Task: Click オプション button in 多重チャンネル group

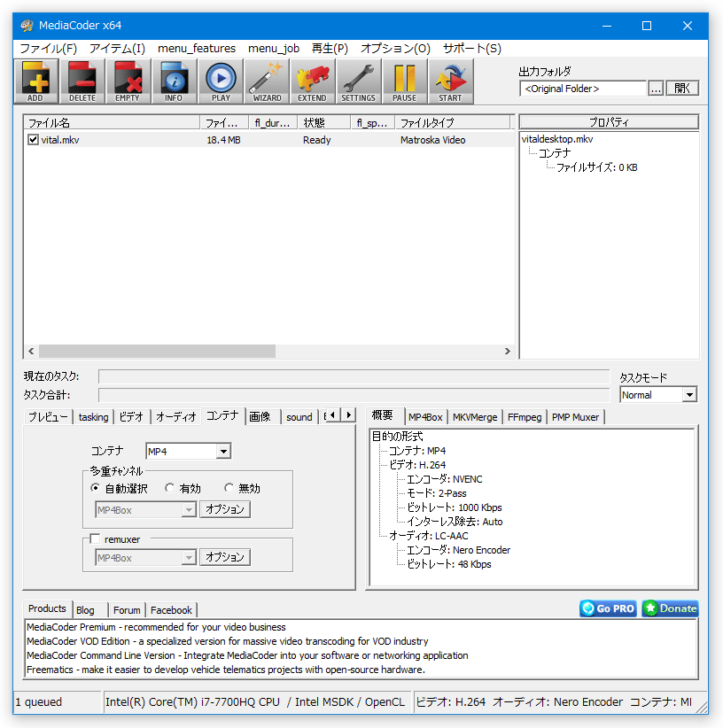Action: click(x=225, y=509)
